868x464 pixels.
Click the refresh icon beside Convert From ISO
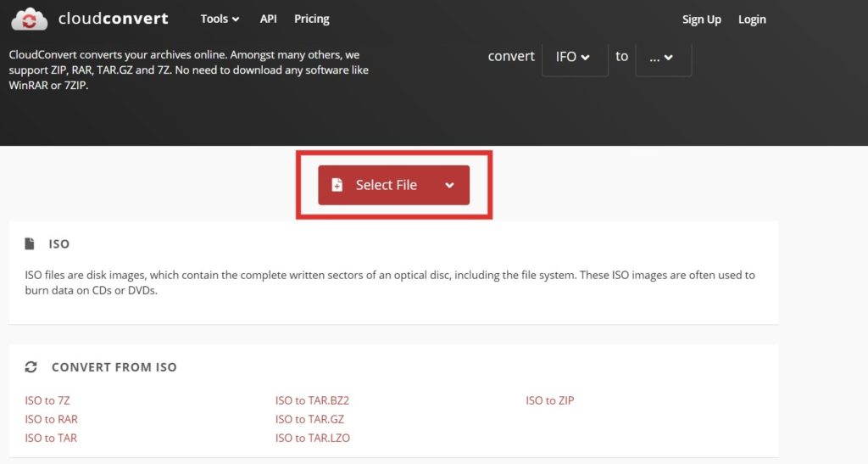point(31,367)
